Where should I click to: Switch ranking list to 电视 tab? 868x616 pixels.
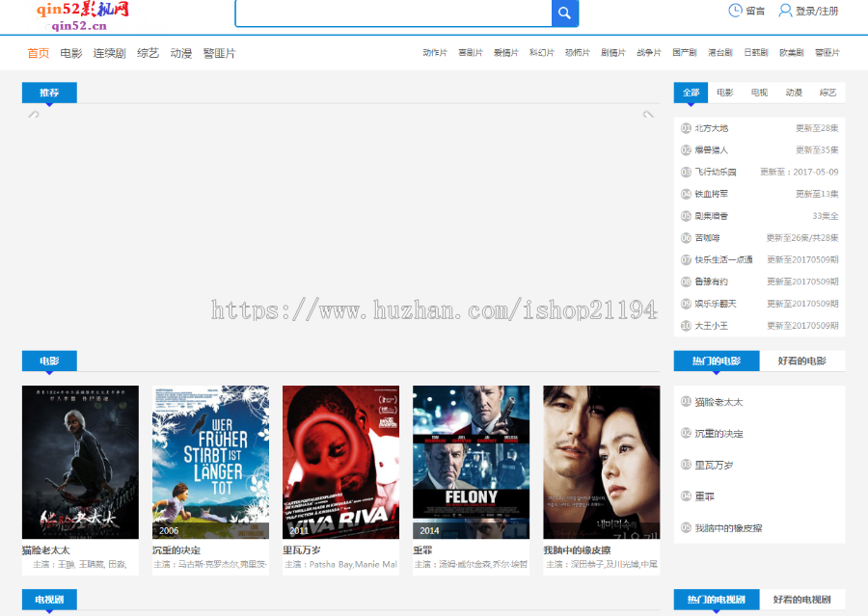pos(760,93)
